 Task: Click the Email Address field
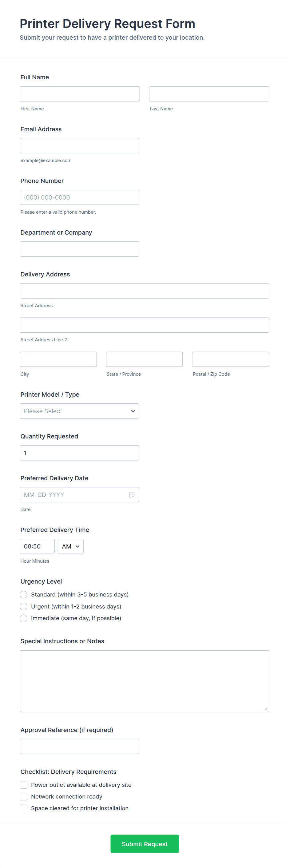click(x=79, y=145)
